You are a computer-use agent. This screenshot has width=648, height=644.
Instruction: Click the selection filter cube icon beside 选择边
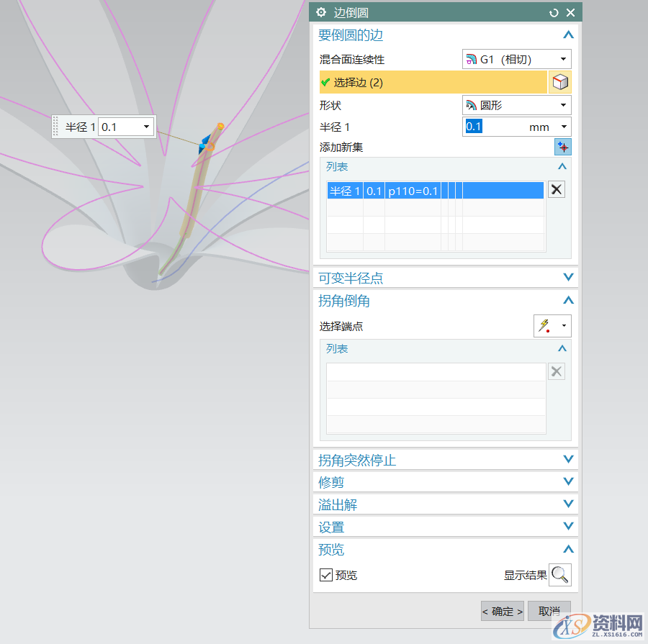pos(561,81)
